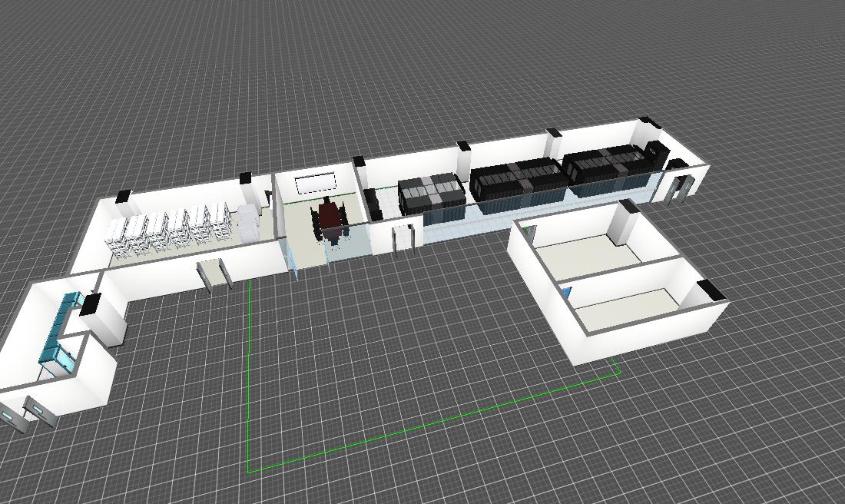Click the middle black server rack cluster
Image resolution: width=845 pixels, height=504 pixels.
[x=519, y=180]
